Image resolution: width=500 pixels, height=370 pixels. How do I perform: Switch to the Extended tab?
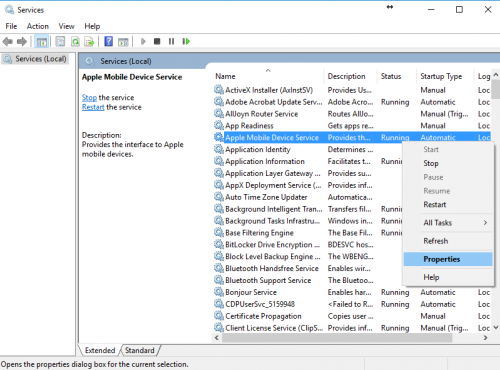coord(100,350)
